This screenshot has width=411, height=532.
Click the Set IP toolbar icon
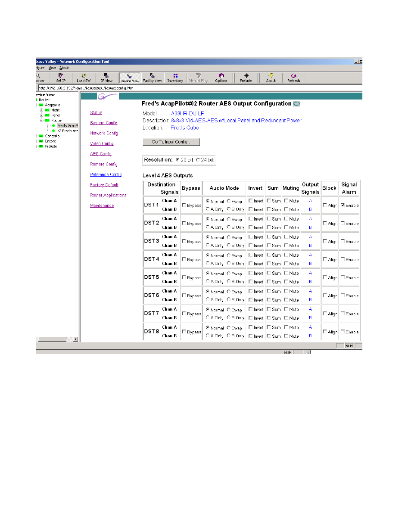pos(61,78)
